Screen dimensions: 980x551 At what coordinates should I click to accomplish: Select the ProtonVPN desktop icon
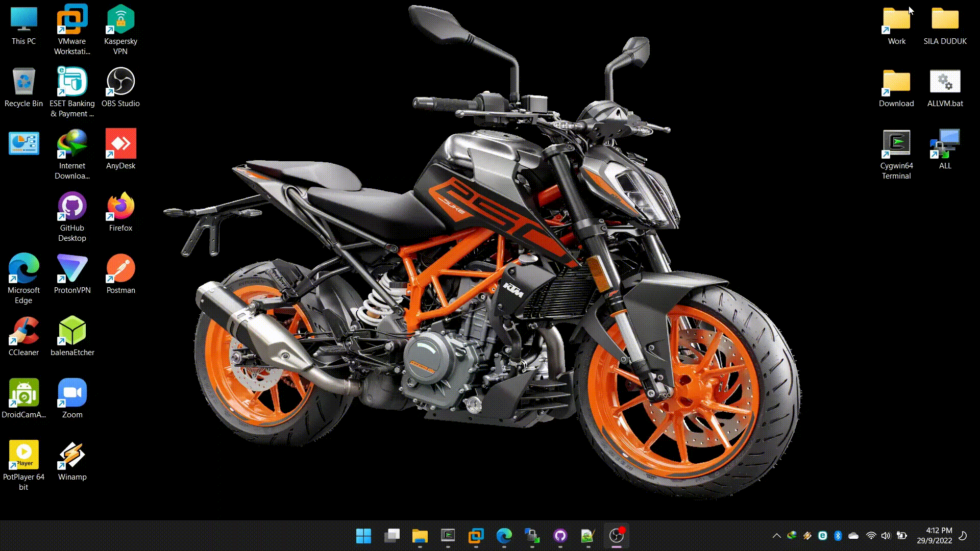coord(72,269)
